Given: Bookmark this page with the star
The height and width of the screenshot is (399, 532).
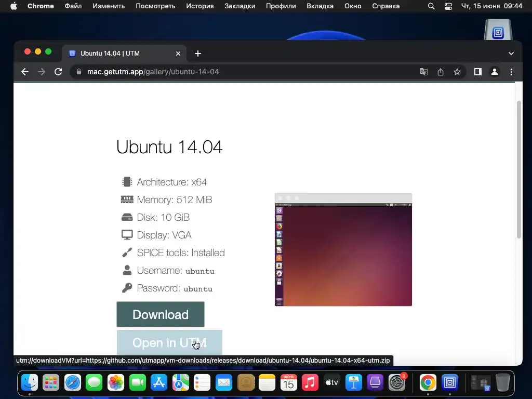Looking at the screenshot, I should coord(457,72).
